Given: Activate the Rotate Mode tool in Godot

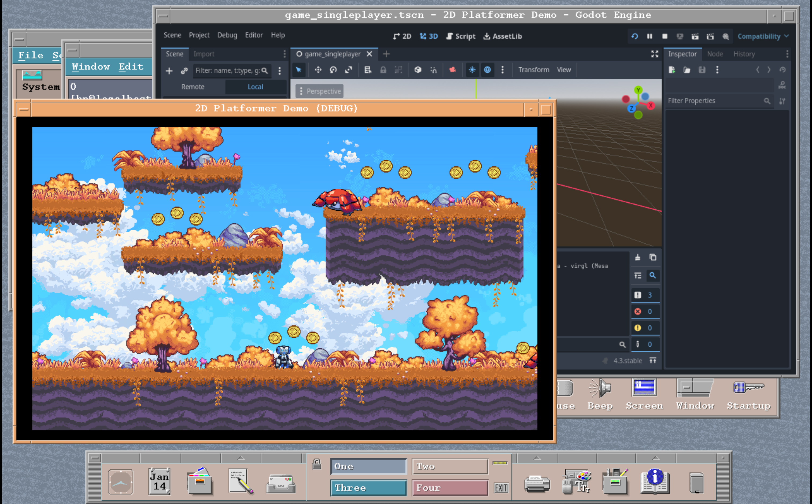Looking at the screenshot, I should click(x=333, y=70).
